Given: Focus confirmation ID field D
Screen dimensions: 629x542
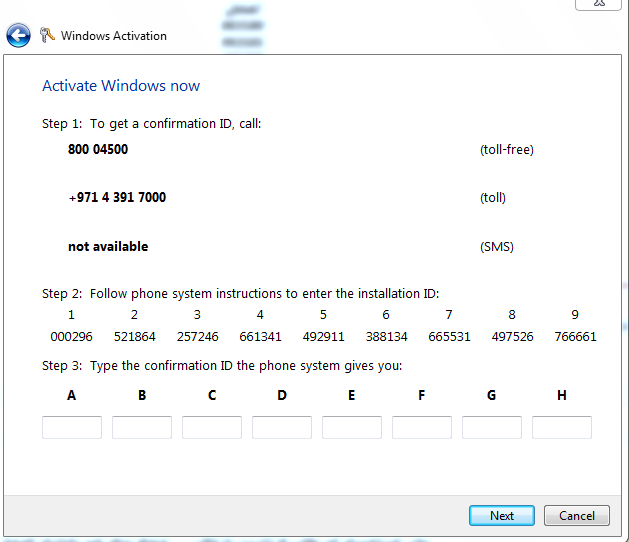Looking at the screenshot, I should coord(282,427).
